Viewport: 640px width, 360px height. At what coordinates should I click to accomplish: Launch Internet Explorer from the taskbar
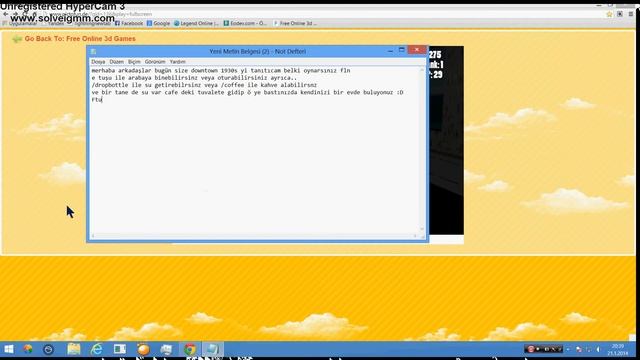(x=97, y=349)
